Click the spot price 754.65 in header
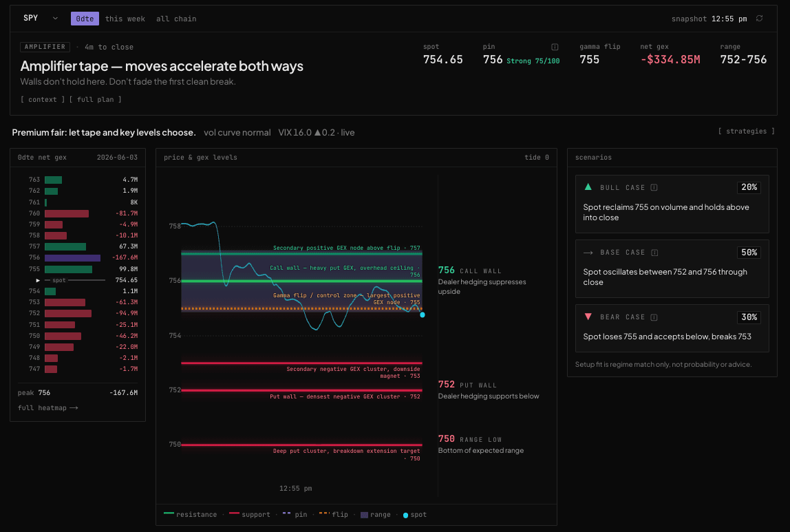790x532 pixels. pos(443,59)
